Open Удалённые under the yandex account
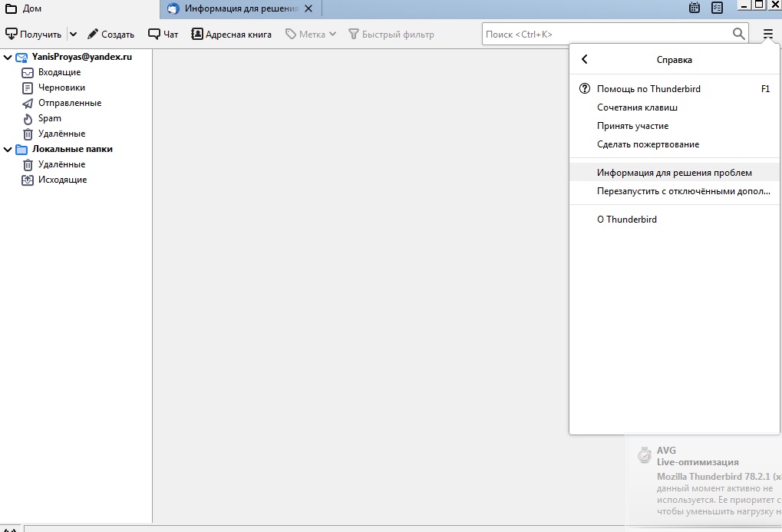Image resolution: width=782 pixels, height=532 pixels. tap(62, 134)
